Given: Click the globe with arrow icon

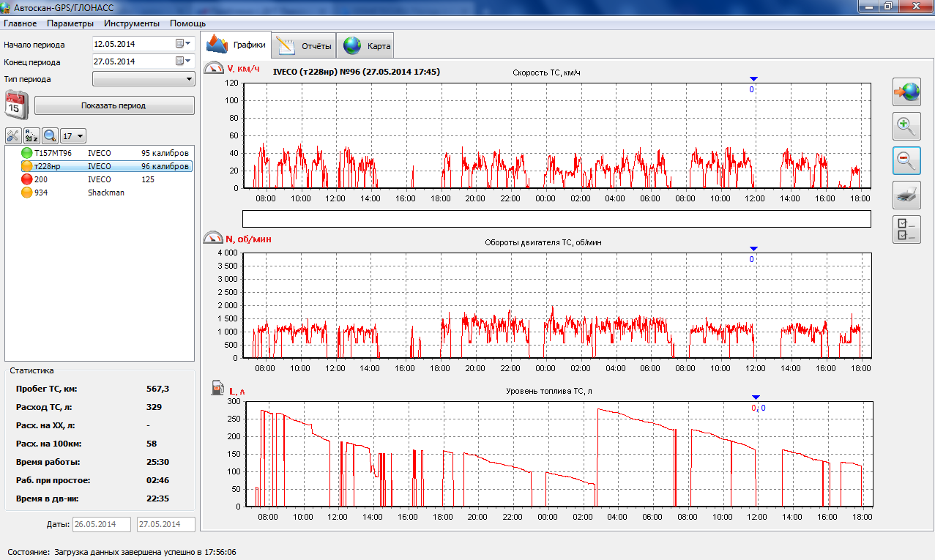Looking at the screenshot, I should pos(906,92).
